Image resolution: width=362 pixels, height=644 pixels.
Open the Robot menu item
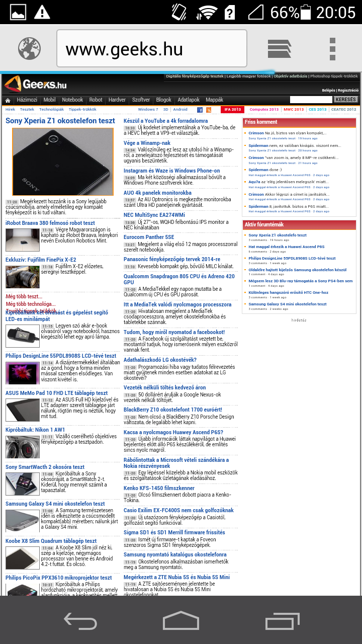coord(96,100)
